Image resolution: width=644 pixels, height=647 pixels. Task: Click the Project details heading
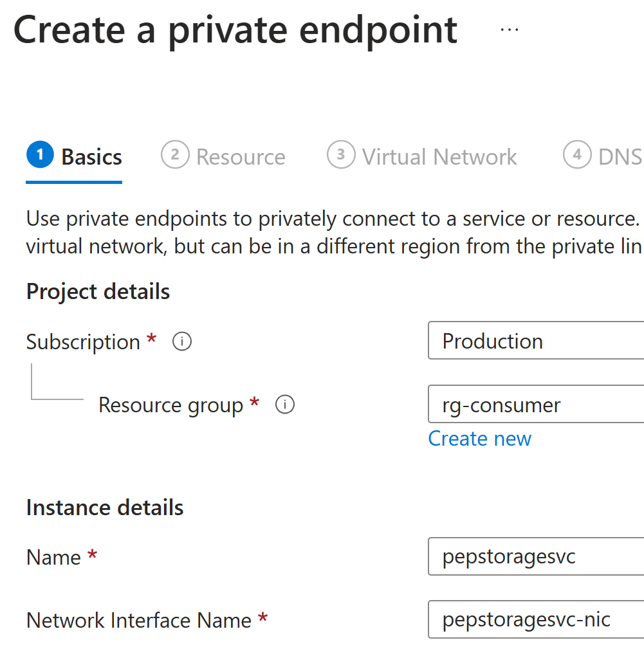98,292
